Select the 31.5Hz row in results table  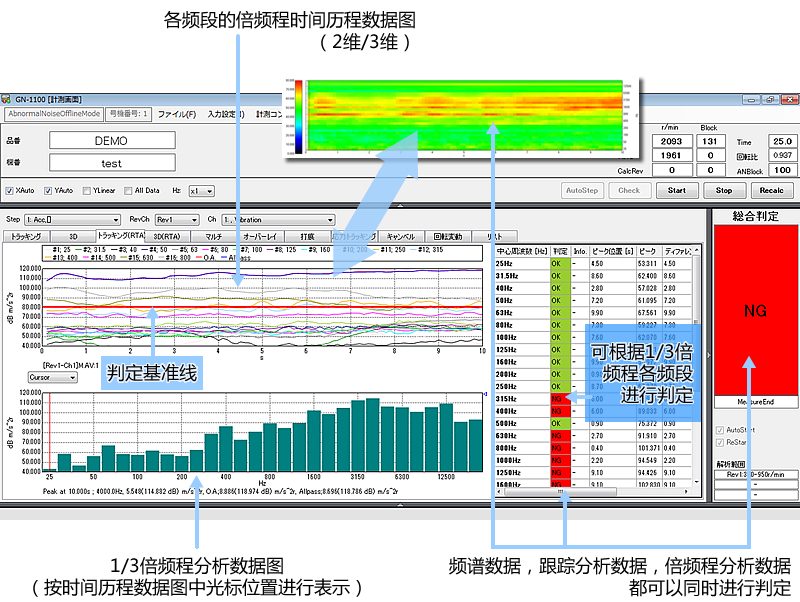tap(593, 276)
